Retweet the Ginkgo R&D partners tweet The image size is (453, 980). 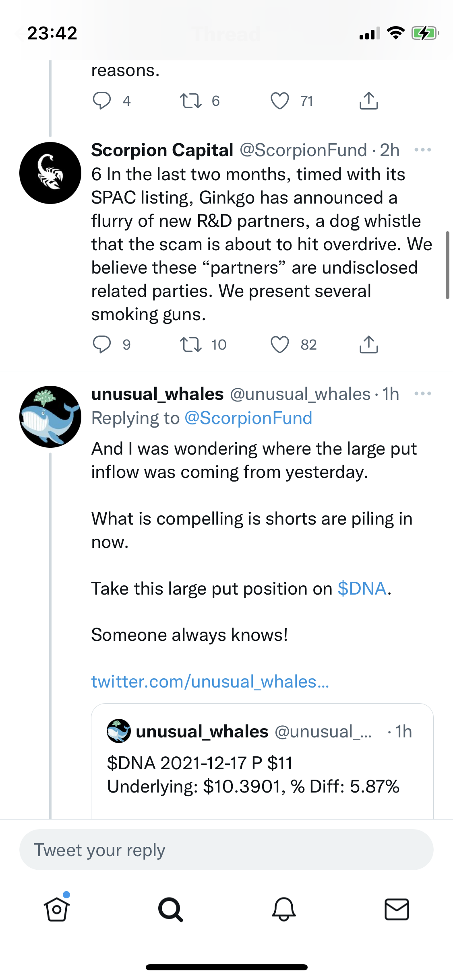[x=190, y=345]
